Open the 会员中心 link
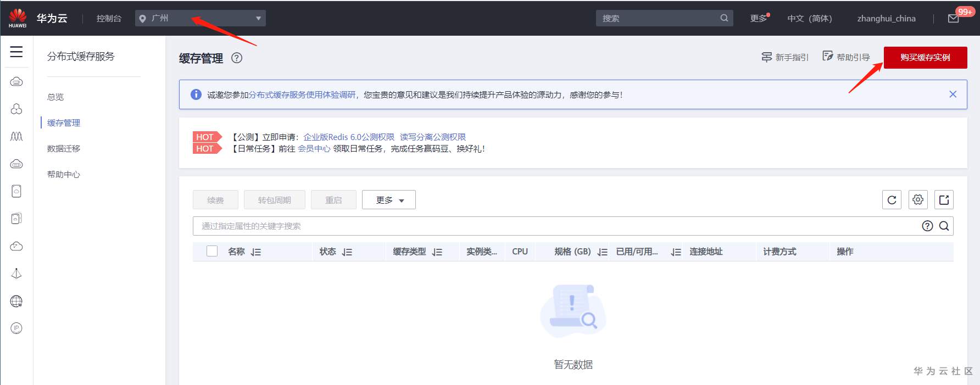 tap(314, 148)
